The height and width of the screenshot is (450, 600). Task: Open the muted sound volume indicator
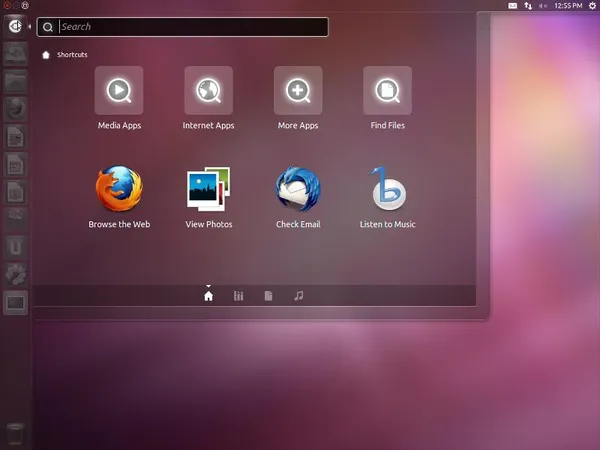pyautogui.click(x=543, y=6)
